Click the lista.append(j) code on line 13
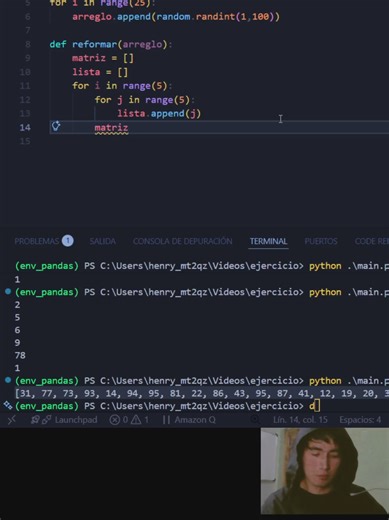The image size is (389, 520). tap(159, 114)
